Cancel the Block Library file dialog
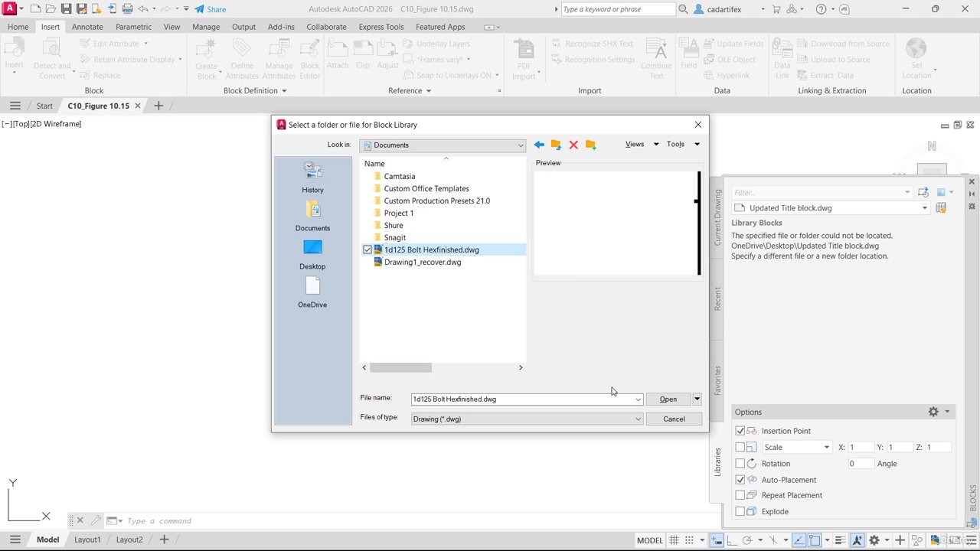Screen dimensions: 980x551 click(x=674, y=419)
